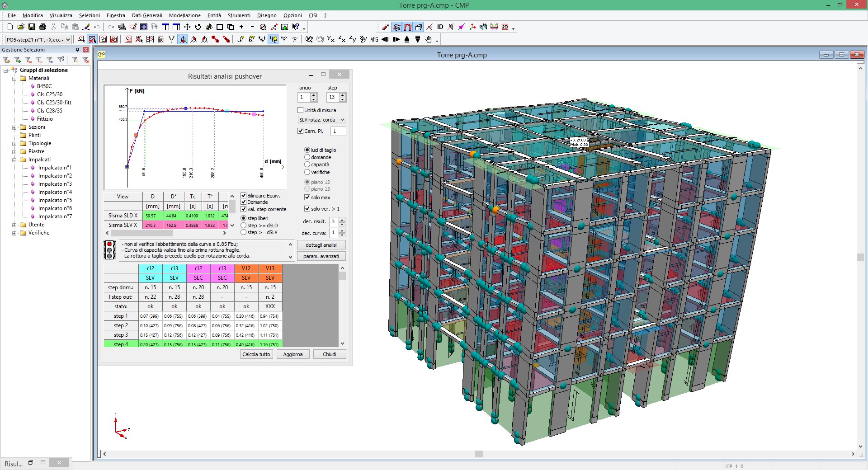Click Impalcato n°4 in the selection tree
868x470 pixels.
click(x=54, y=192)
